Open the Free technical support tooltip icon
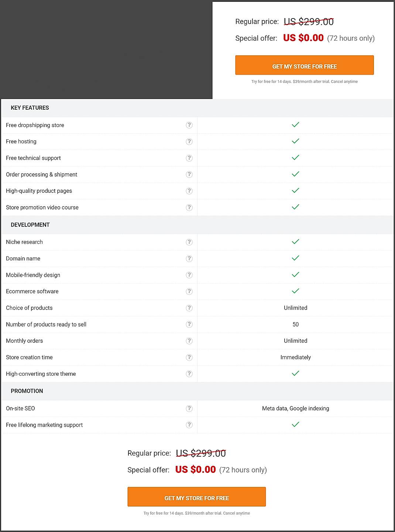 pyautogui.click(x=189, y=158)
